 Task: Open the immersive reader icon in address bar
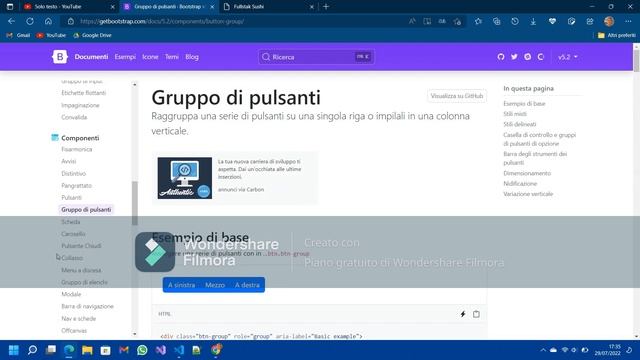pos(427,21)
